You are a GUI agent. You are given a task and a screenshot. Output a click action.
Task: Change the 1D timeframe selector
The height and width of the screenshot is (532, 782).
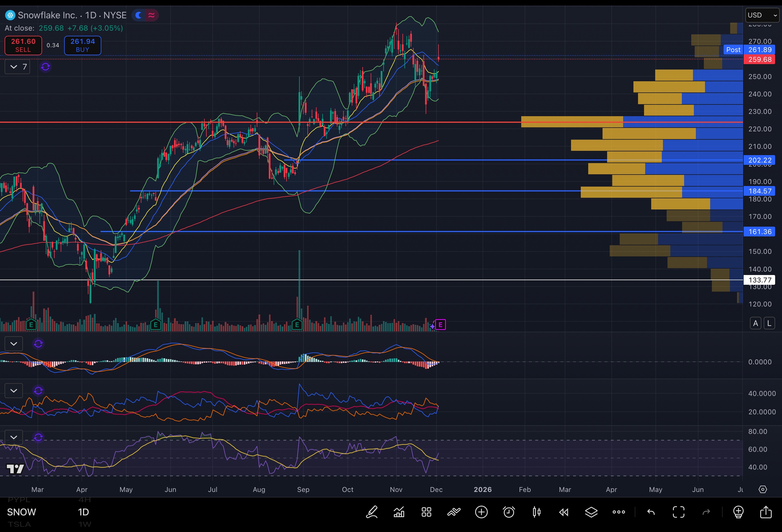click(84, 512)
